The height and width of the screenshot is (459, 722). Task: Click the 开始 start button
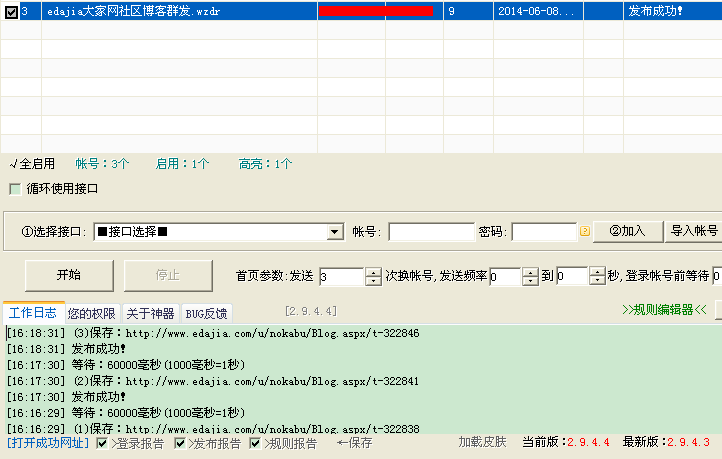point(69,275)
